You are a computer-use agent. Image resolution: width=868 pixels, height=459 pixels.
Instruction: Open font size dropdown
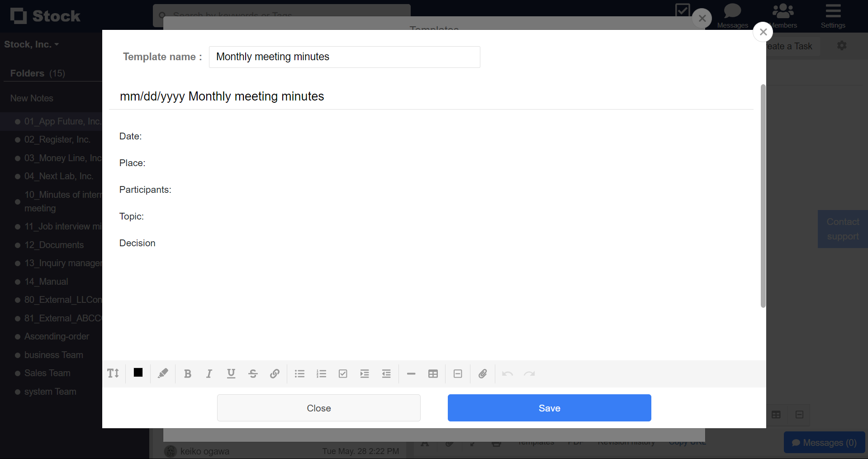click(x=113, y=373)
